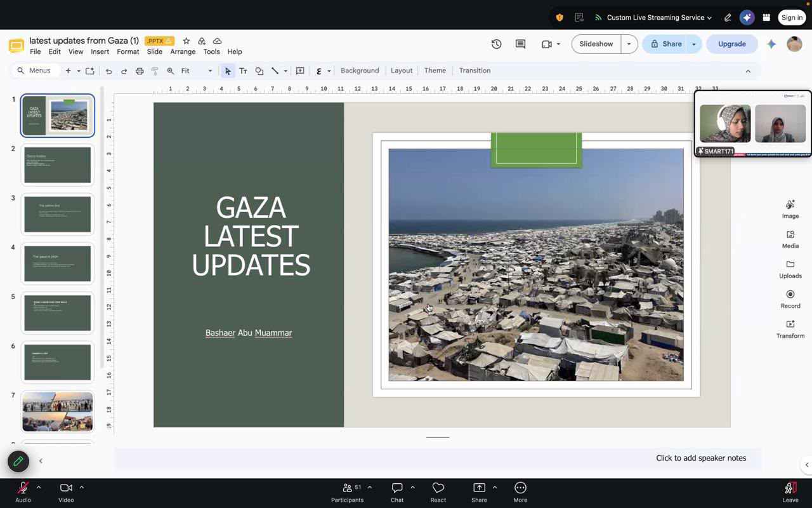Toggle the Participants panel
This screenshot has height=508, width=812.
pyautogui.click(x=347, y=491)
